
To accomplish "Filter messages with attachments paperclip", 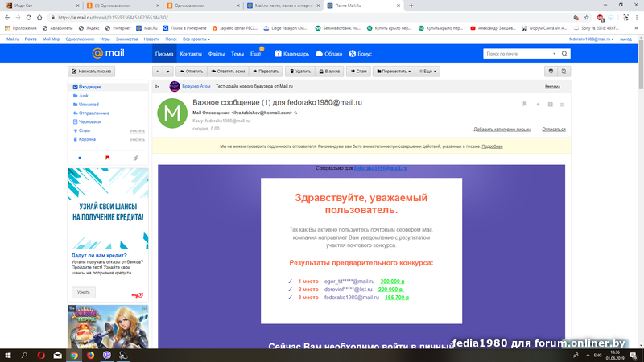I will tap(136, 158).
